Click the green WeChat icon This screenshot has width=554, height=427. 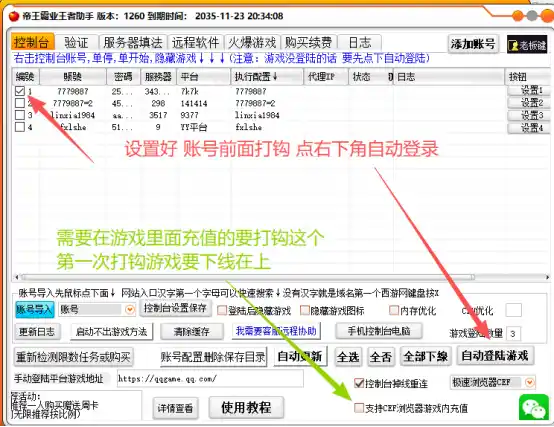point(534,407)
